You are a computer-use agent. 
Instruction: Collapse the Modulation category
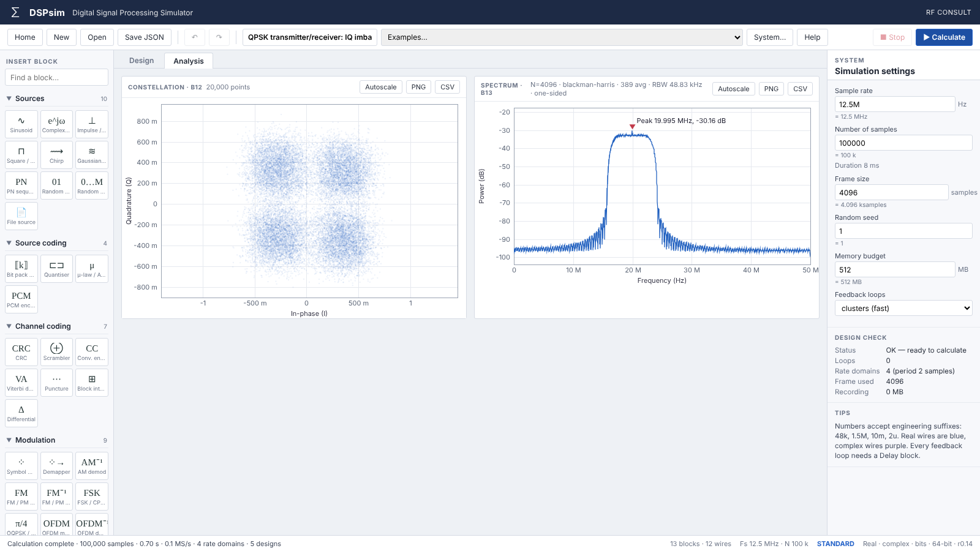(56, 440)
